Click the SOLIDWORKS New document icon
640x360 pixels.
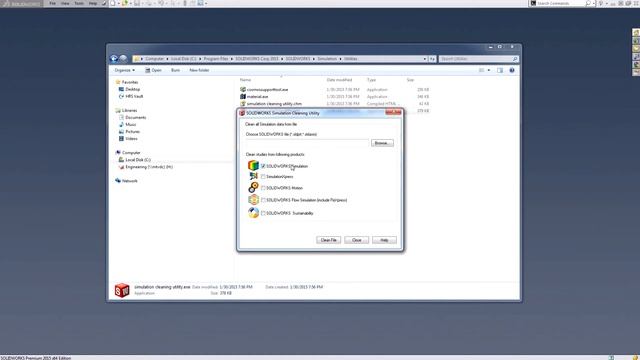point(113,3)
